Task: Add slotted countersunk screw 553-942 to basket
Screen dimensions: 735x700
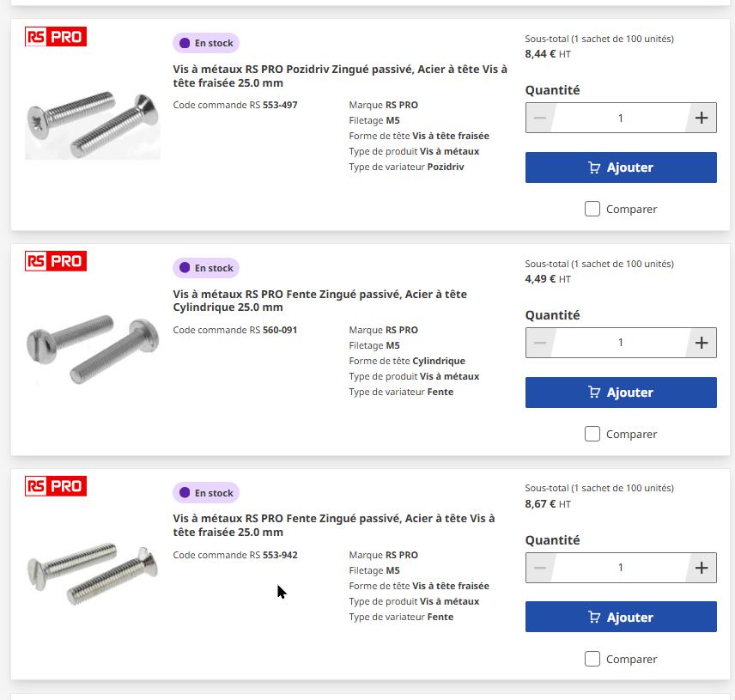Action: pos(621,618)
